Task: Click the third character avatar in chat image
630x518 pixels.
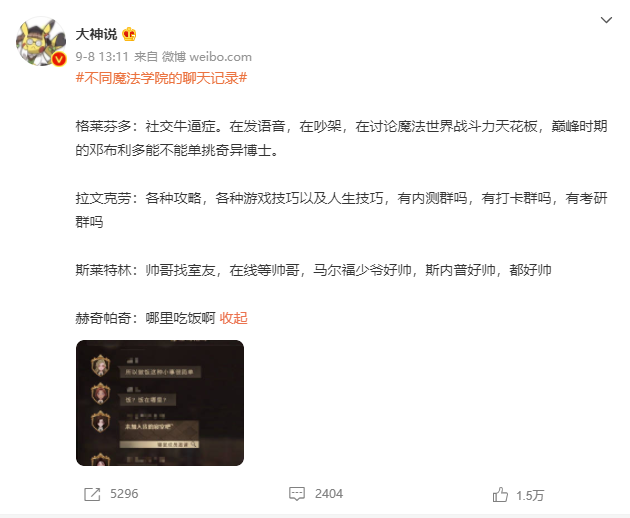Action: [x=100, y=422]
